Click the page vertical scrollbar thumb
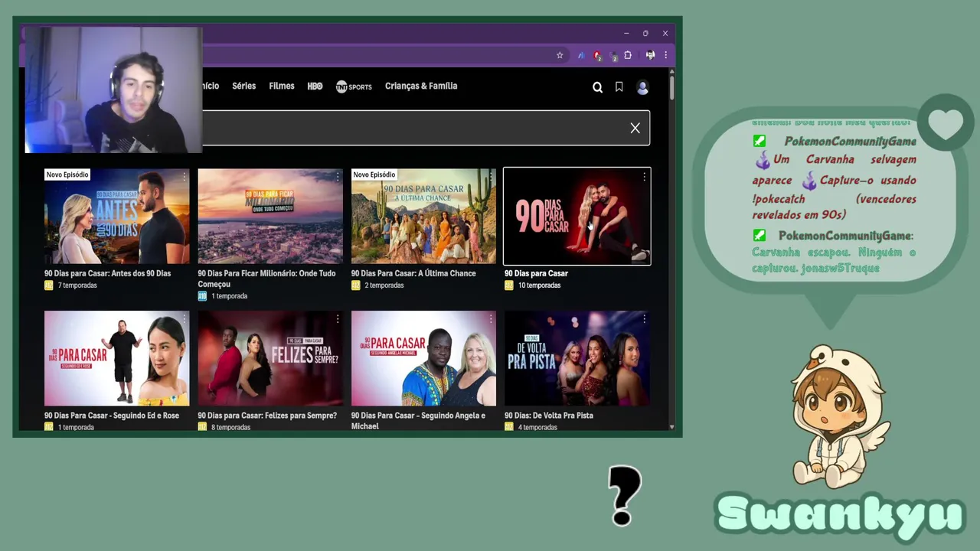 pos(671,87)
